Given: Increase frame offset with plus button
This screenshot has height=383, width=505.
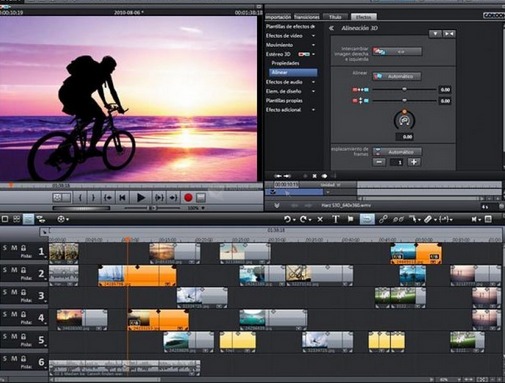Looking at the screenshot, I should (x=414, y=162).
